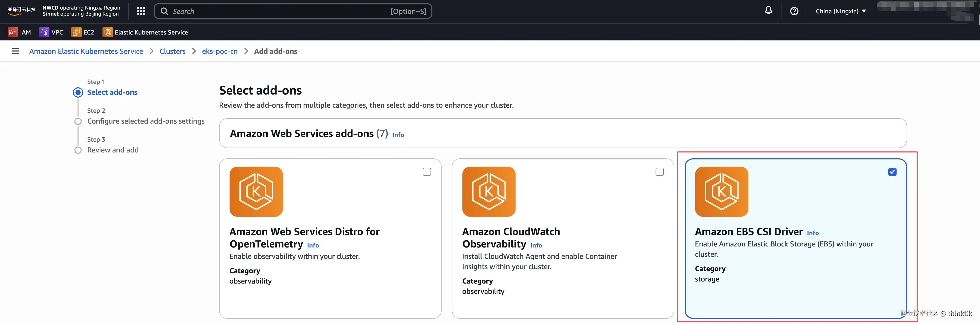
Task: Open the help question mark icon
Action: (794, 11)
